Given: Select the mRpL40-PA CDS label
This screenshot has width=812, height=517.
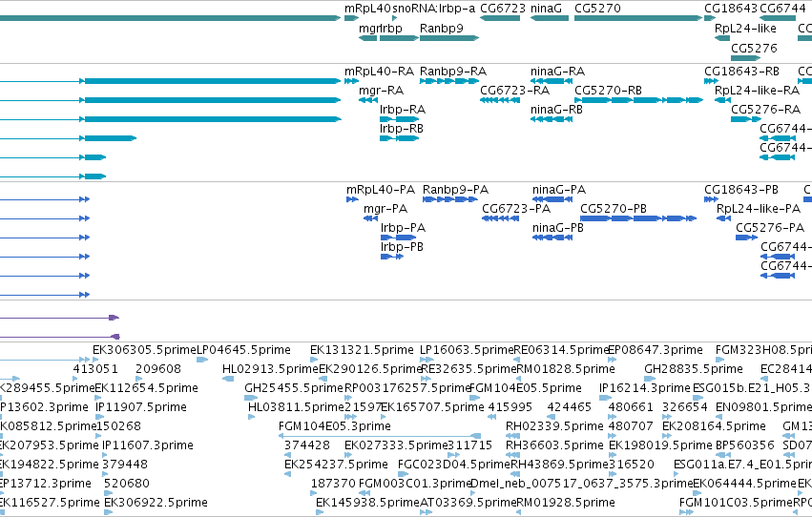Looking at the screenshot, I should [x=381, y=190].
